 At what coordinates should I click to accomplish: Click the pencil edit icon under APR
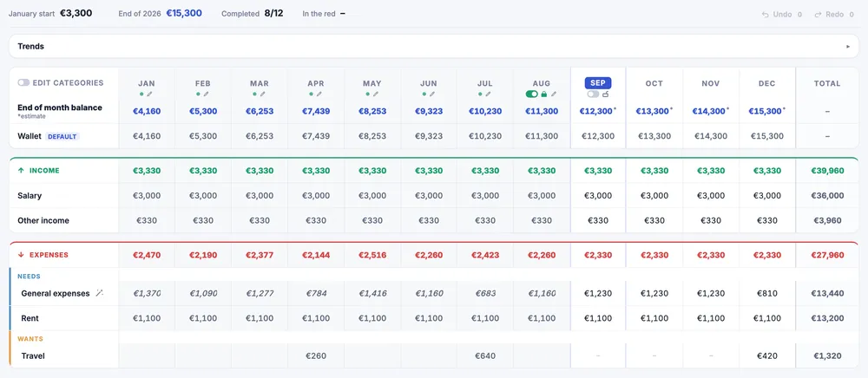(319, 94)
